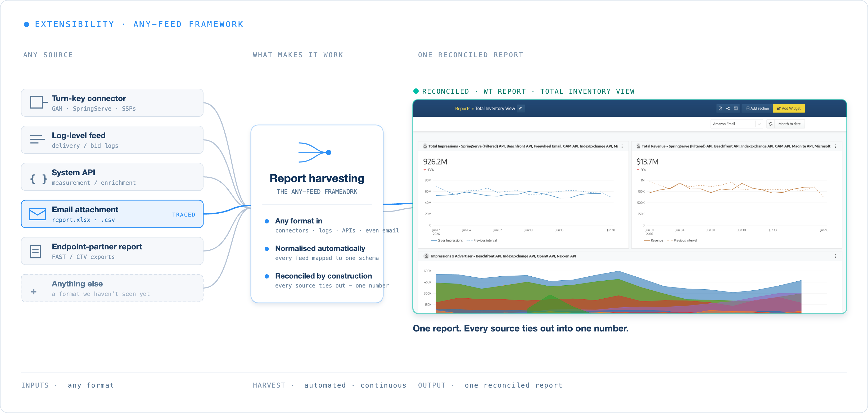868x413 pixels.
Task: Click the Total Inventory View title
Action: (x=495, y=109)
